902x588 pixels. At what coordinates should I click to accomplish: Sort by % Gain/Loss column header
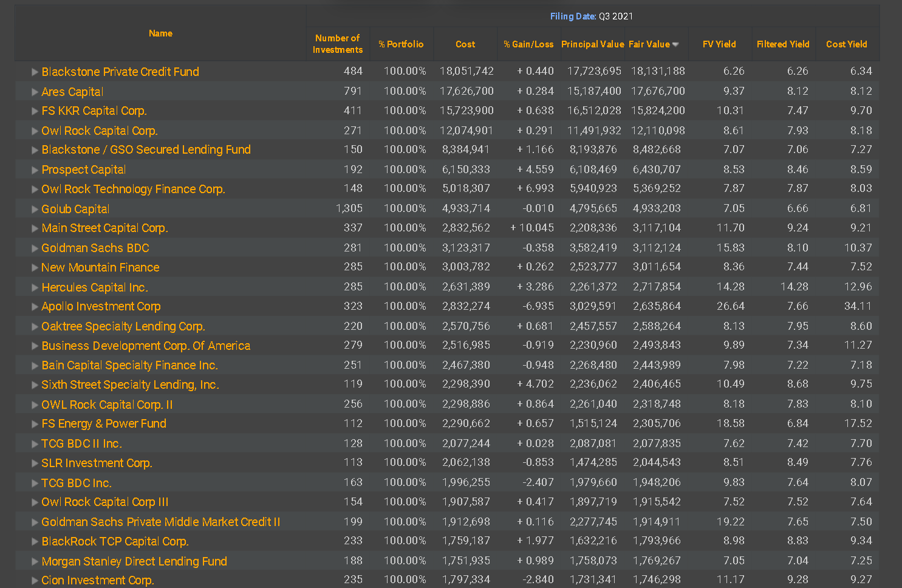pos(528,44)
